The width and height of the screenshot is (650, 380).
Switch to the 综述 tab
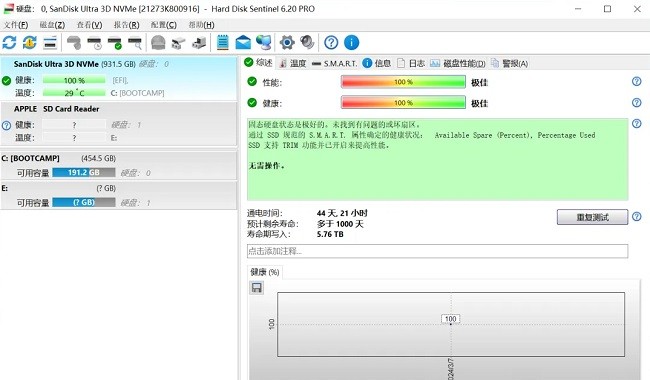pyautogui.click(x=258, y=63)
